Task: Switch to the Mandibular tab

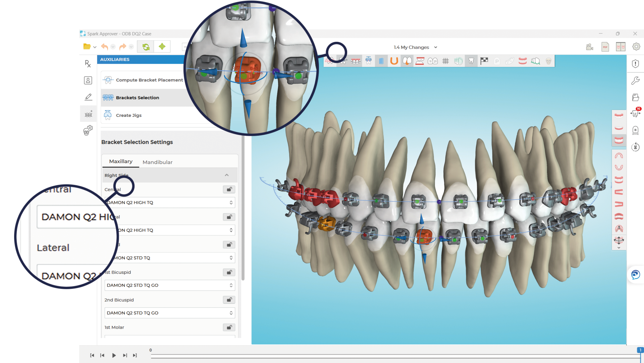Action: pyautogui.click(x=157, y=162)
